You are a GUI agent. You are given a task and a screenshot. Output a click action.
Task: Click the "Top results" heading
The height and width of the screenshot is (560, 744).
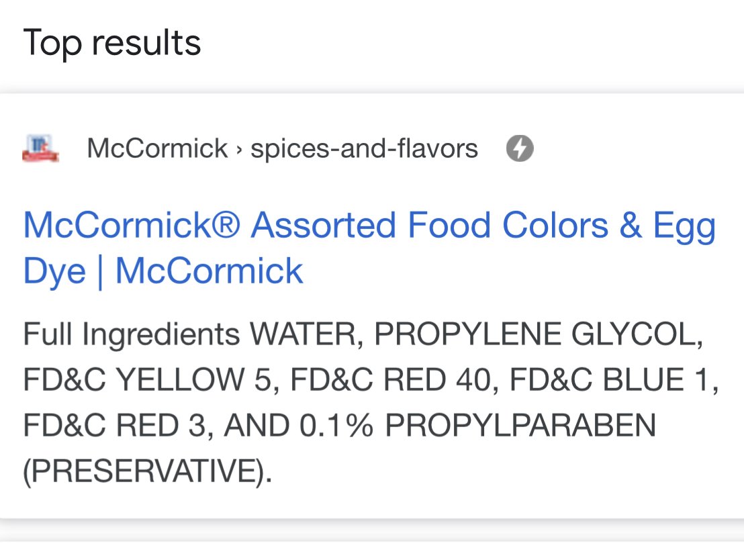tap(112, 43)
